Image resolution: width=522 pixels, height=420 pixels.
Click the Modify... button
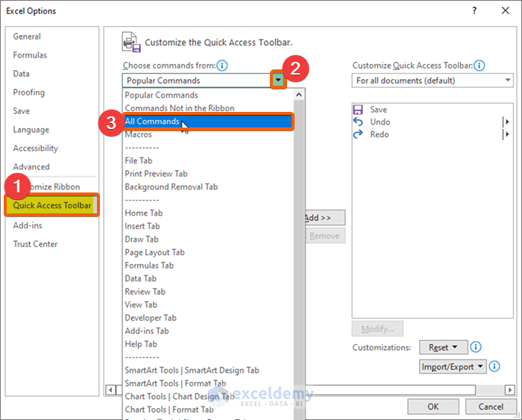pos(377,329)
